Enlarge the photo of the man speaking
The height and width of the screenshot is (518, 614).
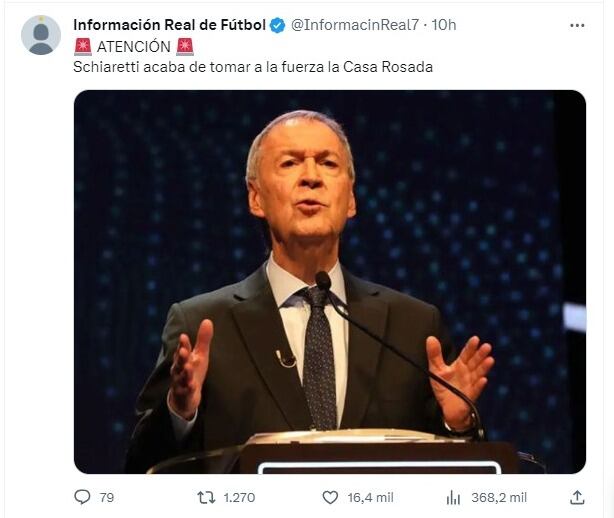tap(330, 282)
